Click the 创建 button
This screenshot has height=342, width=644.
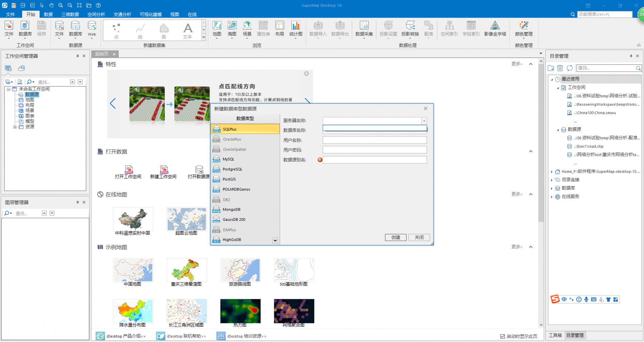(396, 237)
